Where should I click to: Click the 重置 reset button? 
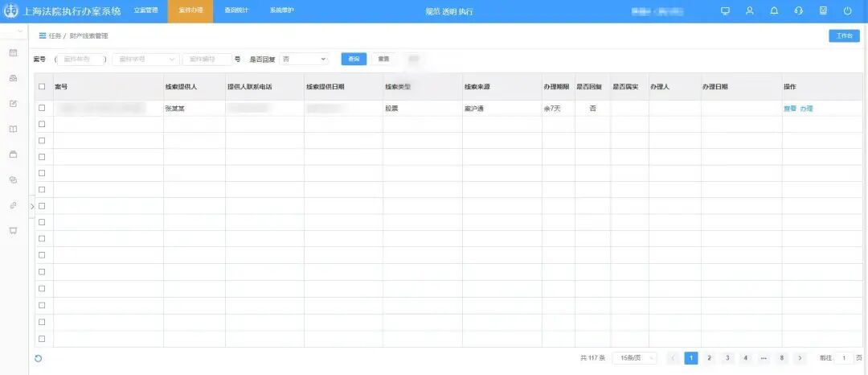[383, 60]
